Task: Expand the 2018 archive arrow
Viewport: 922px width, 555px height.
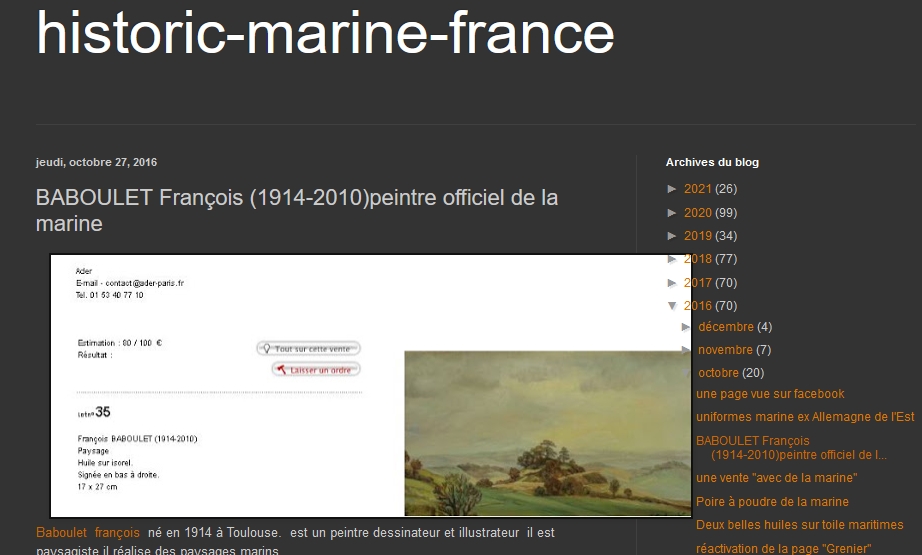Action: click(672, 259)
